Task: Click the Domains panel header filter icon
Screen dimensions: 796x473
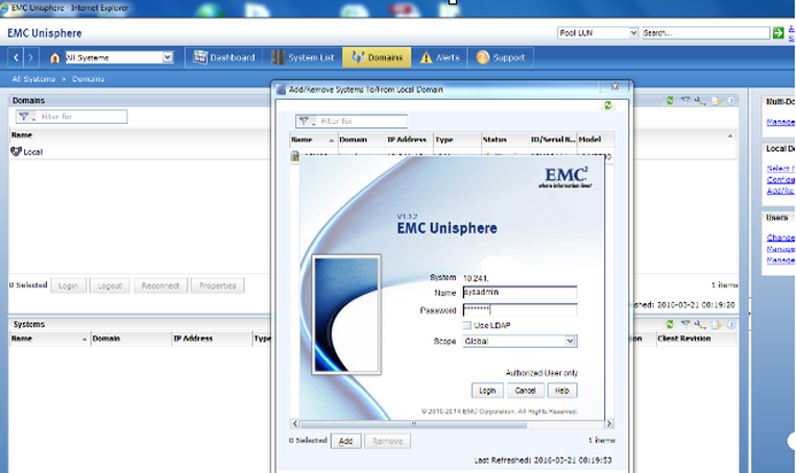Action: [x=685, y=100]
